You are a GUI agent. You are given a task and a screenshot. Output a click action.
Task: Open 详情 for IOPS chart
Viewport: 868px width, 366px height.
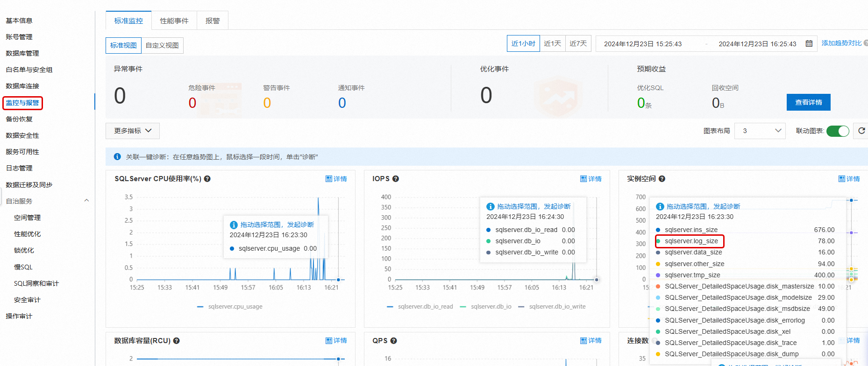point(591,179)
